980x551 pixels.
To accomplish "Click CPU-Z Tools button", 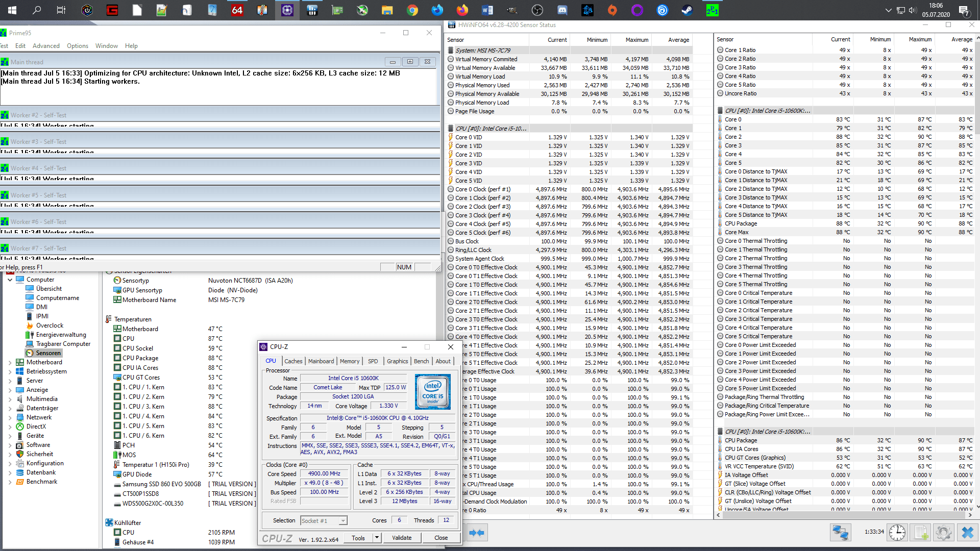I will pos(358,538).
